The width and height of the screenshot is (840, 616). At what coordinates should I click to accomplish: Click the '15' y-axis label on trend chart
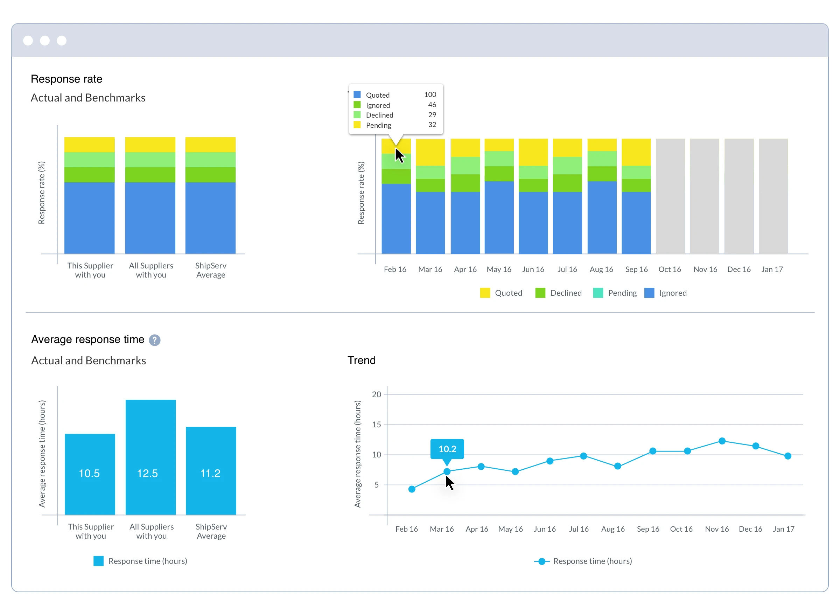(x=377, y=425)
